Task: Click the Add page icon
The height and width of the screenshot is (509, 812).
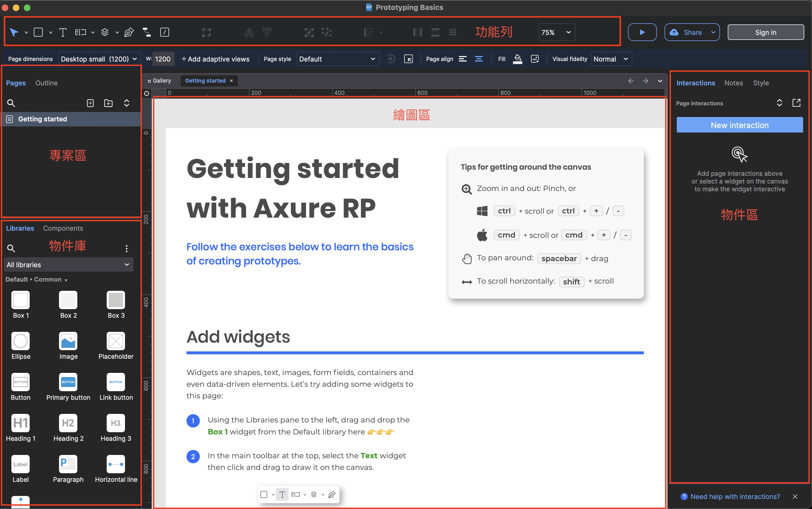Action: (x=90, y=103)
